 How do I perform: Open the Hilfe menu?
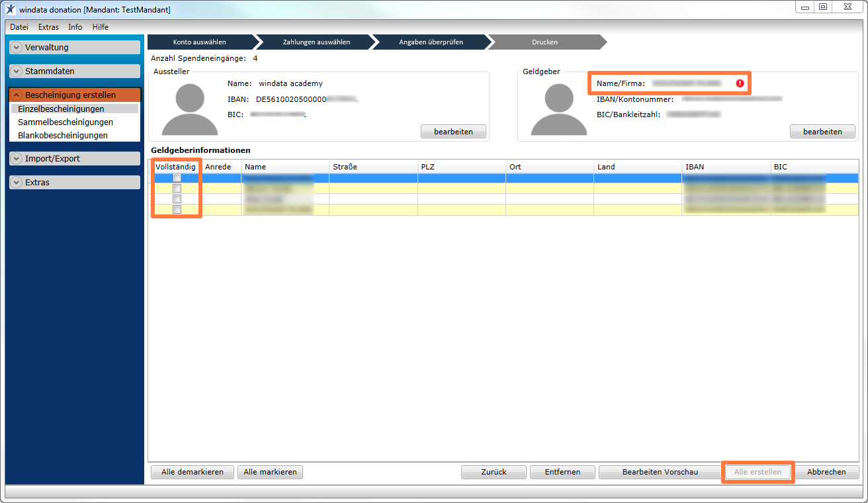[x=101, y=27]
